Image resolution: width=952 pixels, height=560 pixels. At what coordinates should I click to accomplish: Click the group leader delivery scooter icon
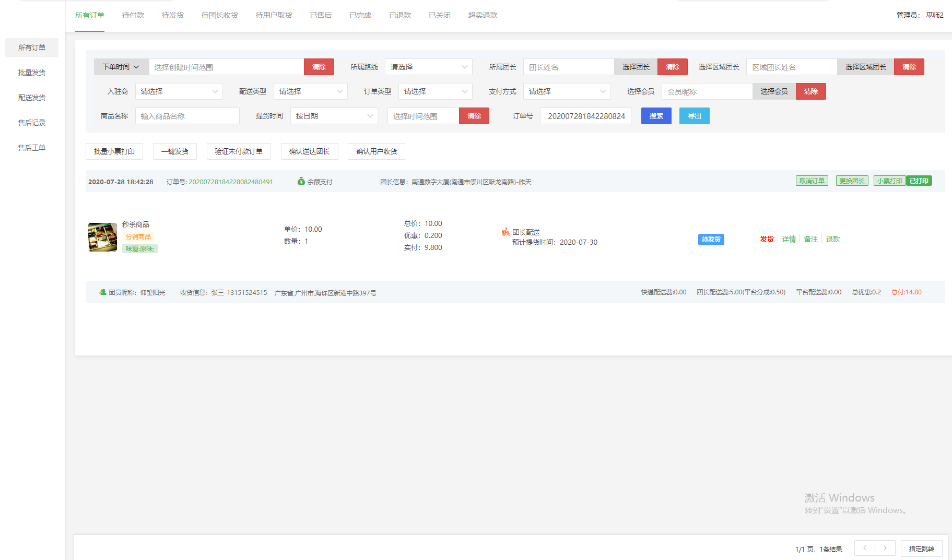(506, 232)
